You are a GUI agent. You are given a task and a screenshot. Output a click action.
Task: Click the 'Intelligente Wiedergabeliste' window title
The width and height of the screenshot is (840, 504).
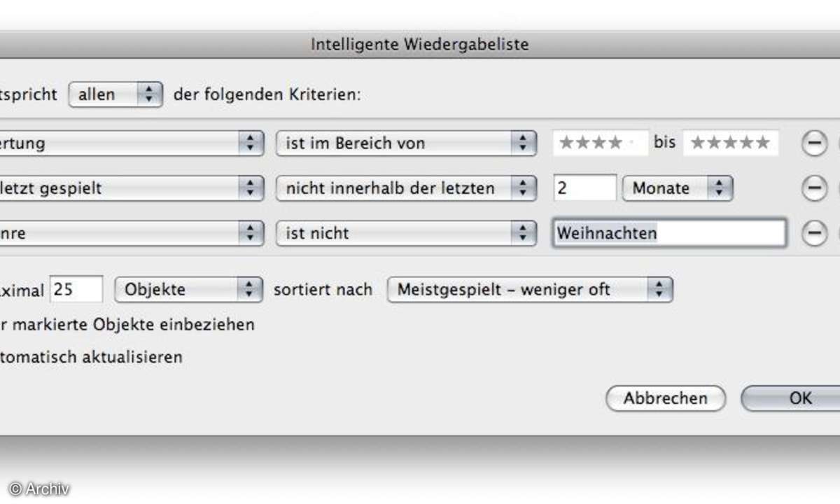420,45
